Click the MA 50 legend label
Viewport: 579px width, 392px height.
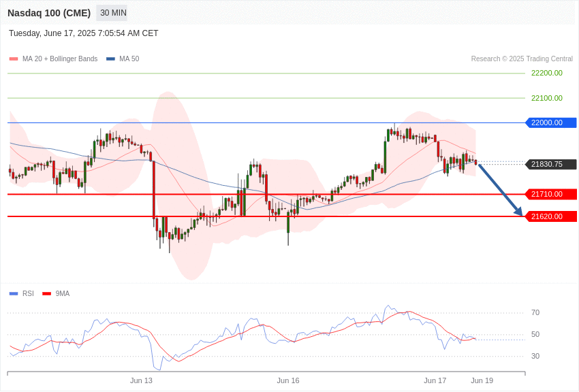(x=129, y=59)
